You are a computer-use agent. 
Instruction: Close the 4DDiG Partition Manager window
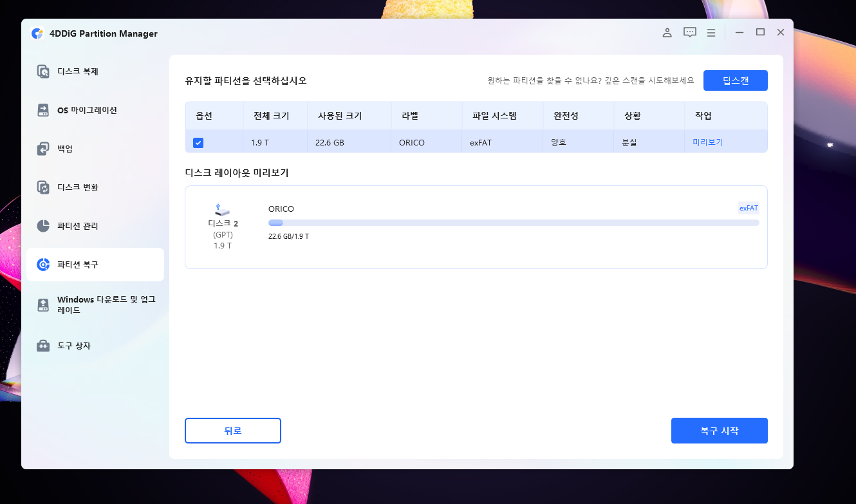click(x=780, y=32)
